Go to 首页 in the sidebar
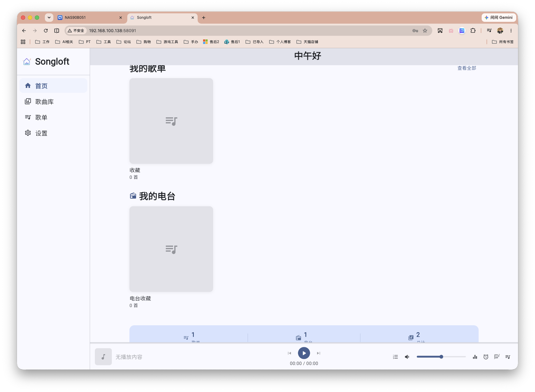The height and width of the screenshot is (392, 535). point(53,86)
